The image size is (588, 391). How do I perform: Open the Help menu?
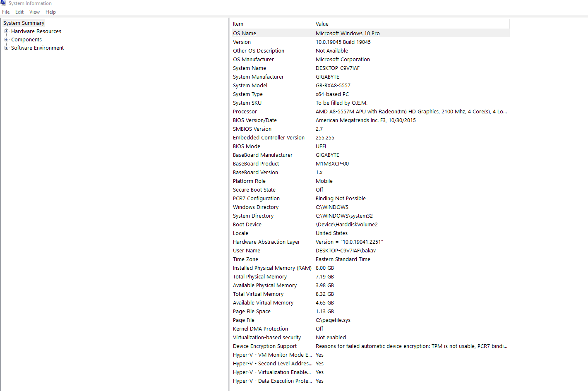coord(50,12)
